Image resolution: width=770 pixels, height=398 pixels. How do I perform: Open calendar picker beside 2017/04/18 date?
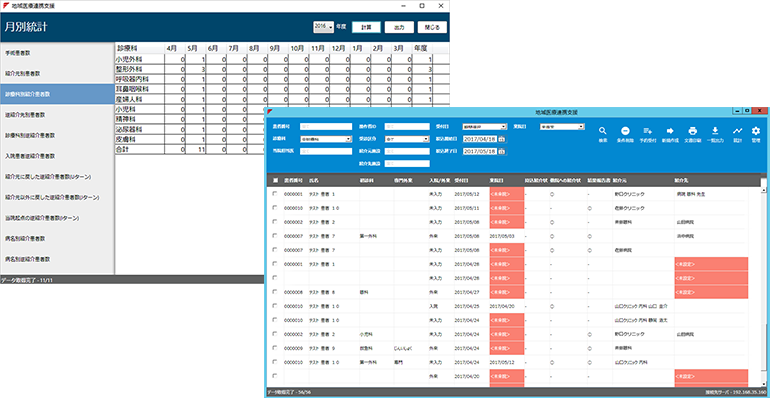(x=501, y=139)
